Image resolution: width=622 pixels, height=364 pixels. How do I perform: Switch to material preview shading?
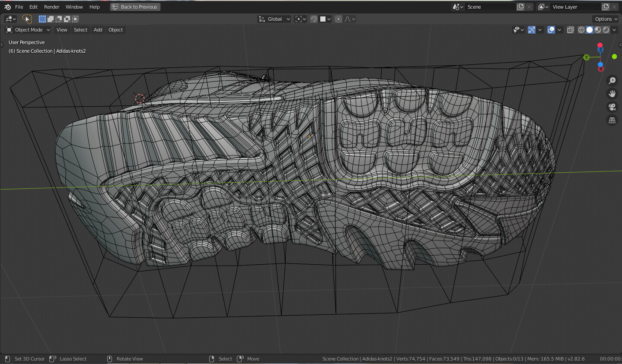pos(598,30)
